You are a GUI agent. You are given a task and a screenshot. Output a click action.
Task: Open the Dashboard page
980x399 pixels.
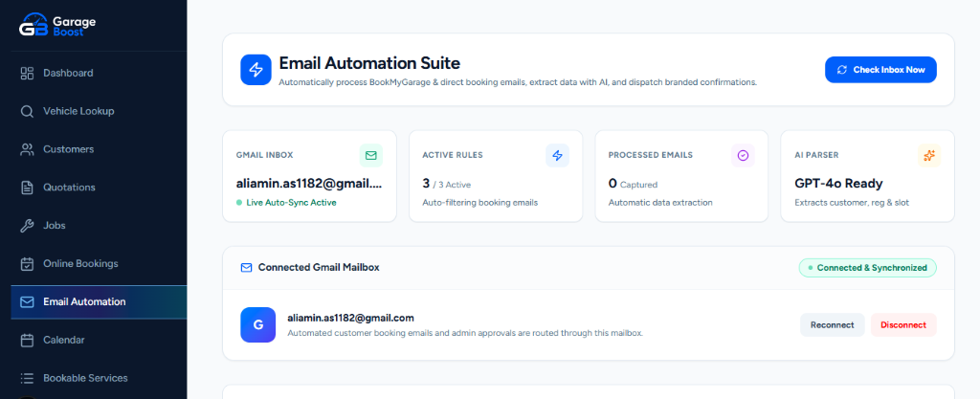99,73
